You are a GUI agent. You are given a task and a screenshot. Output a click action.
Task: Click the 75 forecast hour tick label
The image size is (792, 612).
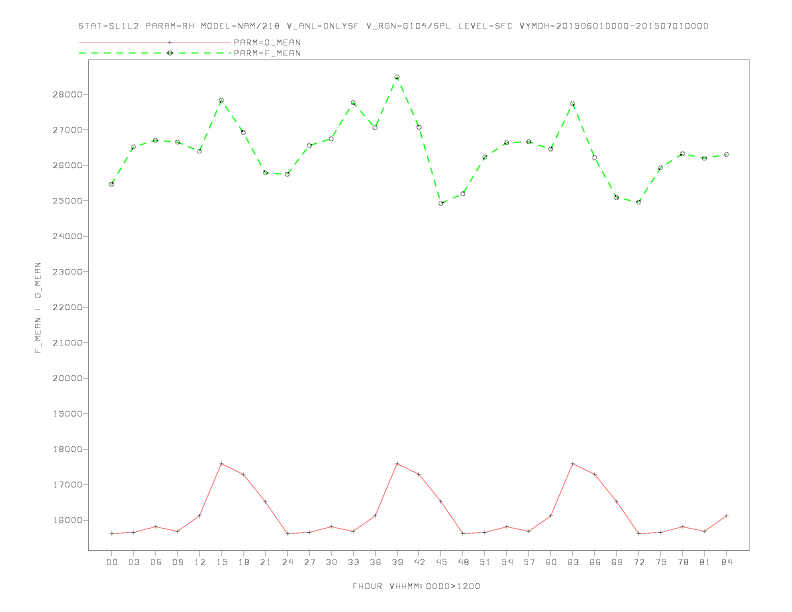point(661,562)
